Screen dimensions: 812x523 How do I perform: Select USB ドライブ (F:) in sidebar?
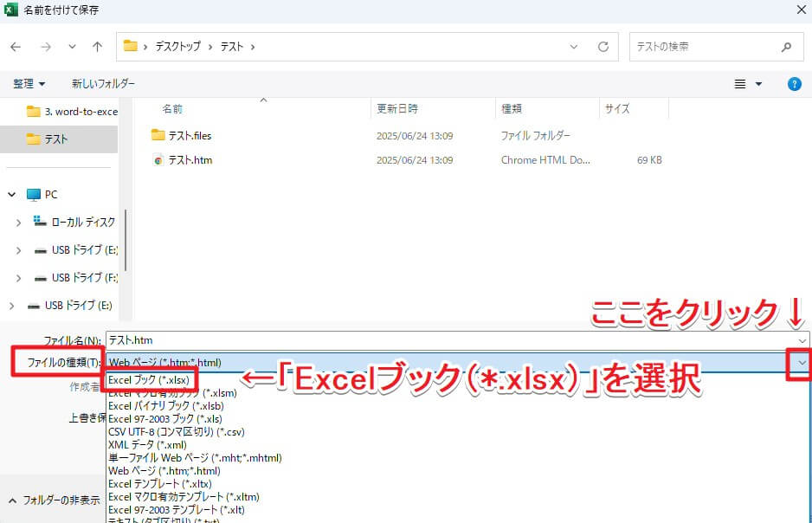[x=75, y=278]
